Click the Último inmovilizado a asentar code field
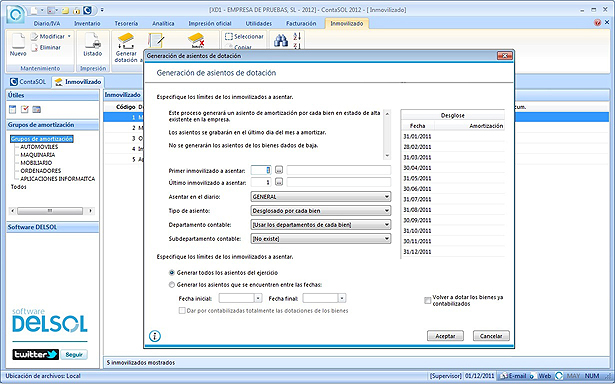This screenshot has width=615, height=384. 261,182
